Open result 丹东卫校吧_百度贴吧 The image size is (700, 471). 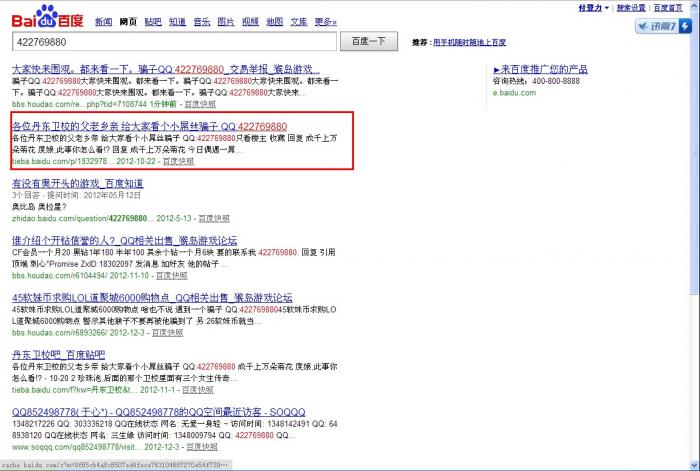[58, 355]
